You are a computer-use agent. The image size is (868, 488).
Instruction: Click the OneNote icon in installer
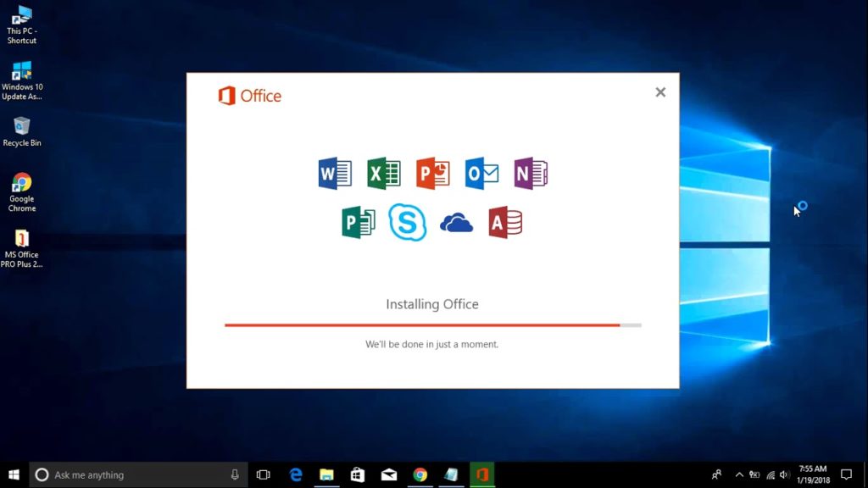(x=531, y=174)
